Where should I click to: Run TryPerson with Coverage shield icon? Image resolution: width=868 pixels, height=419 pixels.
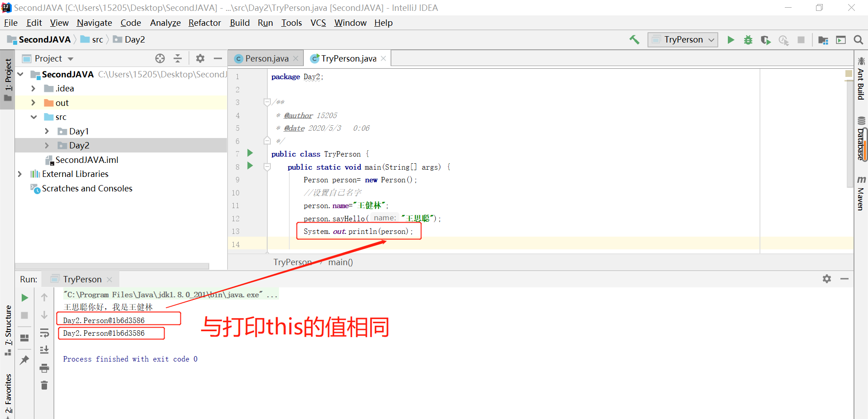[766, 40]
